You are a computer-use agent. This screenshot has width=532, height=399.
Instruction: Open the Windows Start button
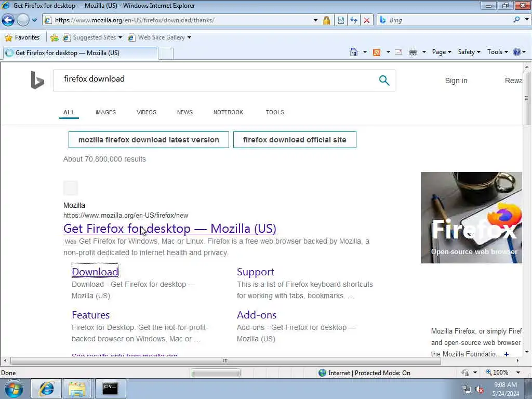[x=14, y=389]
